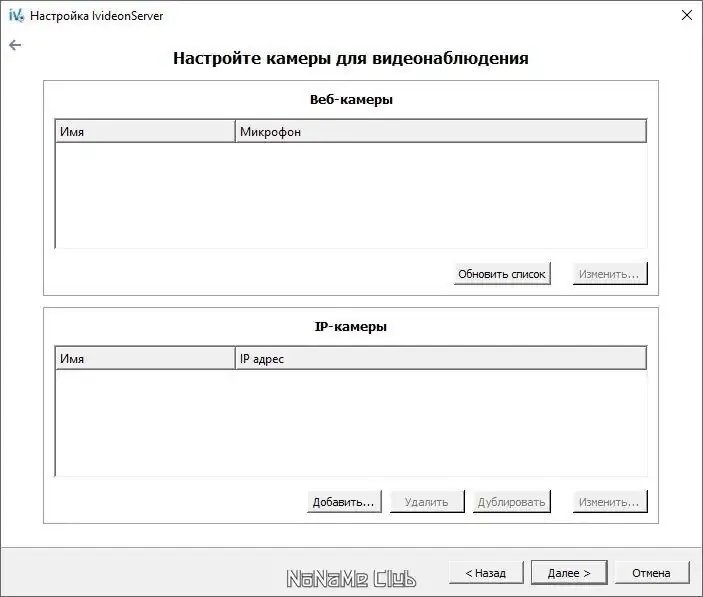This screenshot has width=703, height=597.
Task: Click 'Добавить...' to add IP camera
Action: [344, 501]
